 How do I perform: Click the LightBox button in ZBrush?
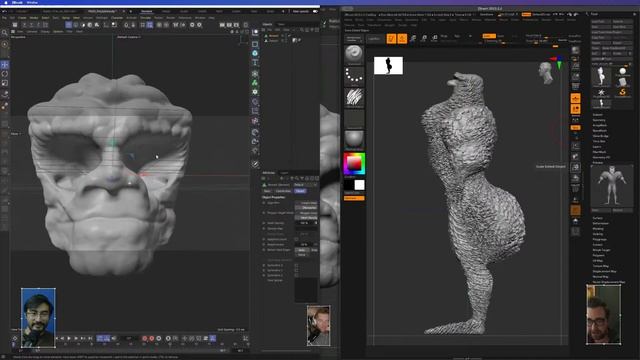tap(375, 39)
